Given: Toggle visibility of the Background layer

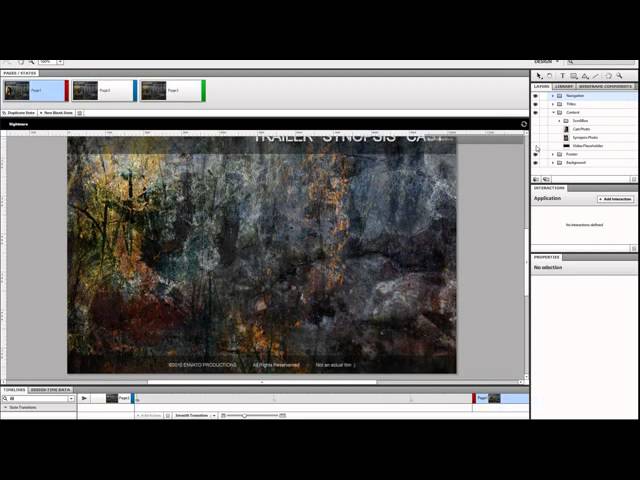Looking at the screenshot, I should coord(535,163).
